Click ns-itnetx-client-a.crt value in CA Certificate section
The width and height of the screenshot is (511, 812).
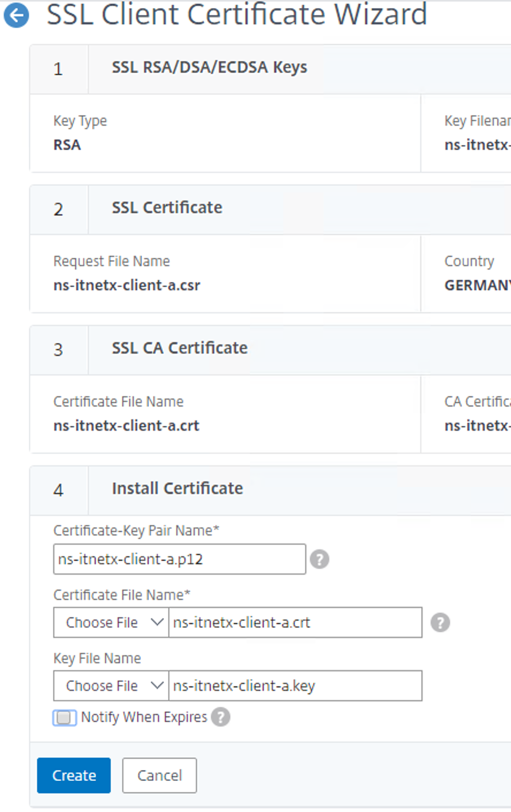[126, 426]
